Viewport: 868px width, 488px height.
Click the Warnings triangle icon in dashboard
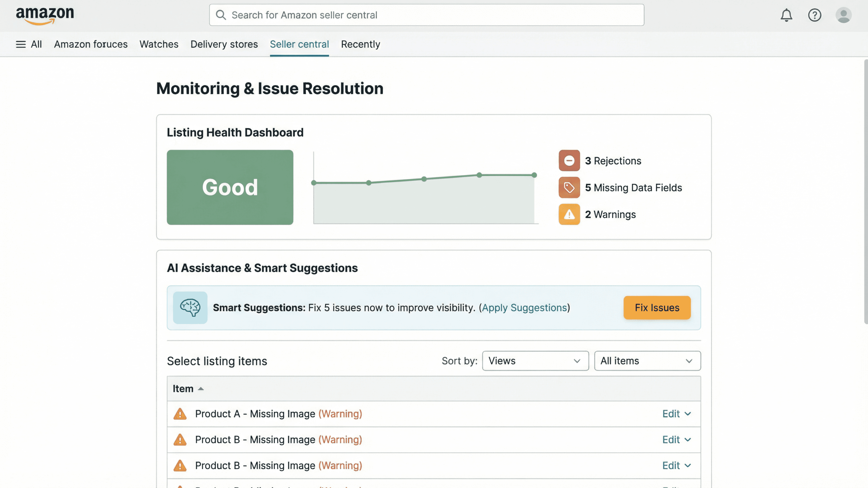click(x=569, y=214)
